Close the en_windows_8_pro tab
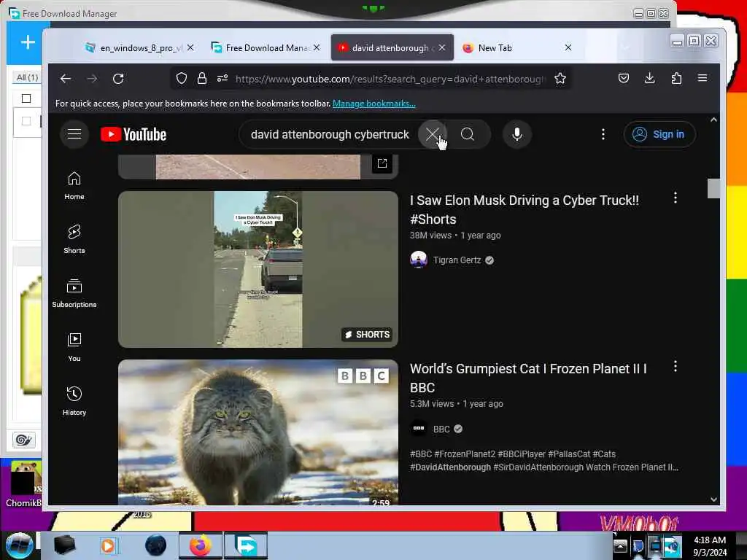 point(190,47)
